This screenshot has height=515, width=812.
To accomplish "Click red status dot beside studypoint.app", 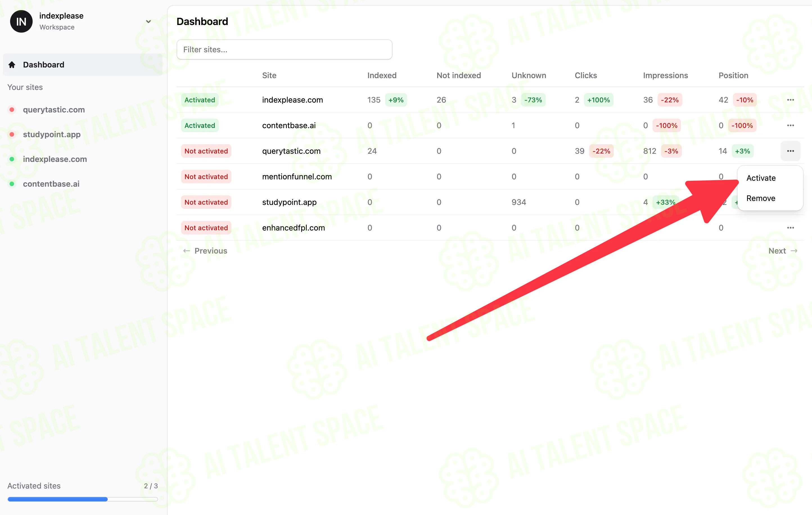I will coord(12,134).
